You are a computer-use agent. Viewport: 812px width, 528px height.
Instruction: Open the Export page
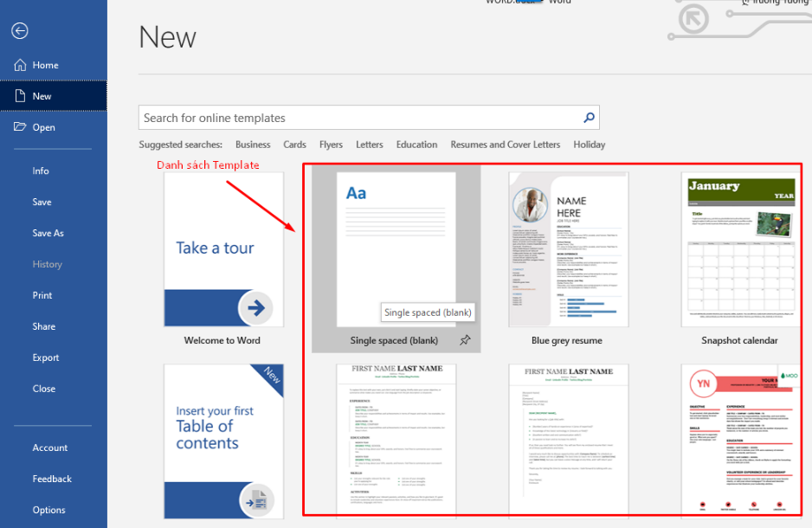46,357
